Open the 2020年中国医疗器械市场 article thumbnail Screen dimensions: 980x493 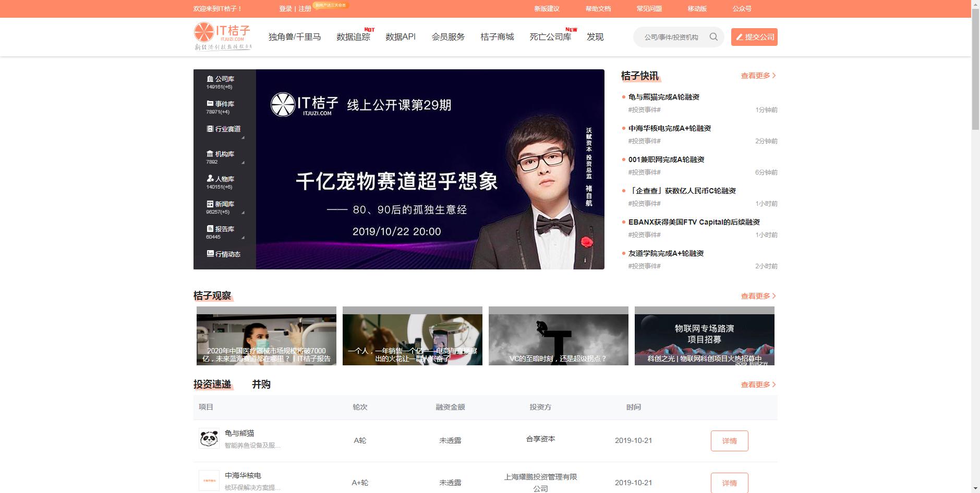267,336
